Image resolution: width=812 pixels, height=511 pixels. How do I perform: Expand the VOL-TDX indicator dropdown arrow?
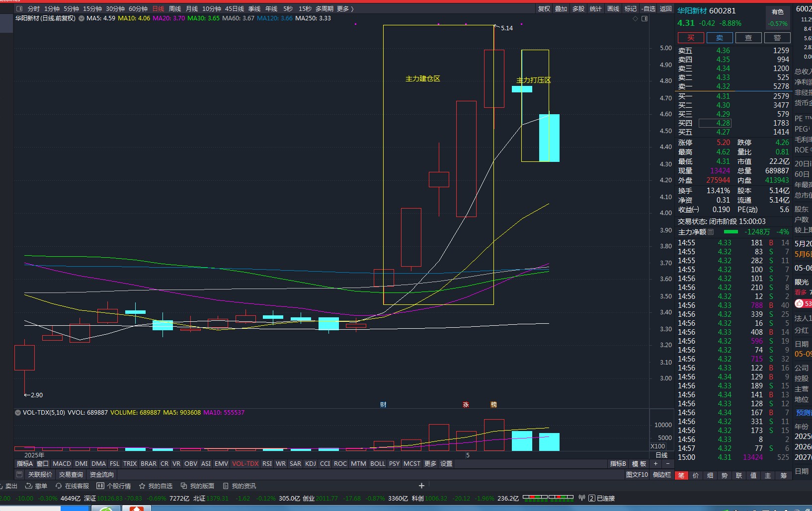tap(18, 413)
